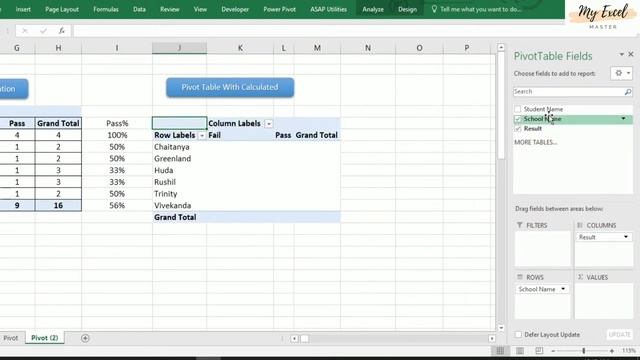This screenshot has height=360, width=640.
Task: Click the UPDATE button
Action: pos(620,334)
